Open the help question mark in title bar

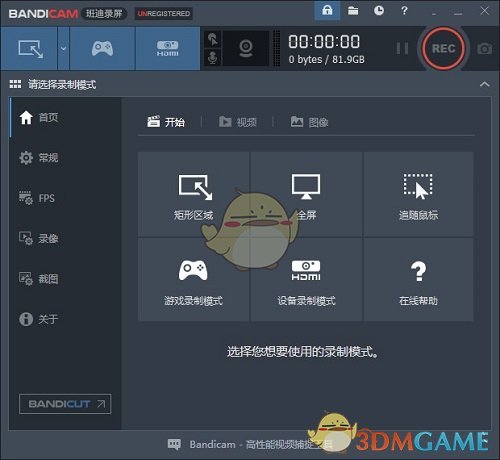[404, 11]
